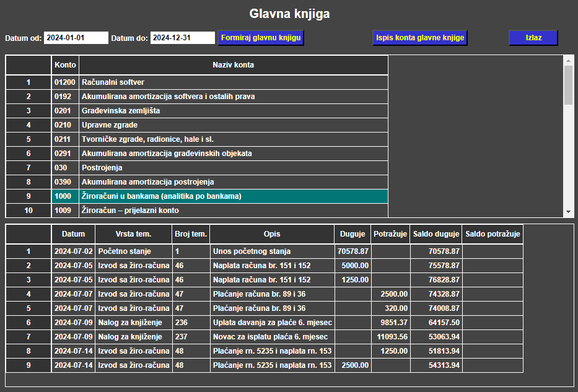Image resolution: width=578 pixels, height=392 pixels.
Task: Focus the Datum od date field
Action: click(76, 38)
